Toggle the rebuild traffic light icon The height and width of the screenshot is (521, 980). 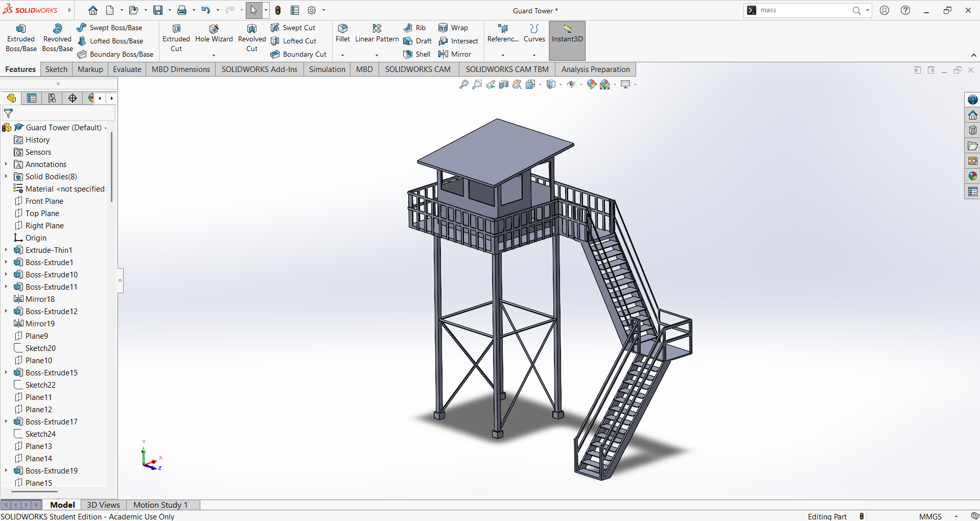pos(278,10)
